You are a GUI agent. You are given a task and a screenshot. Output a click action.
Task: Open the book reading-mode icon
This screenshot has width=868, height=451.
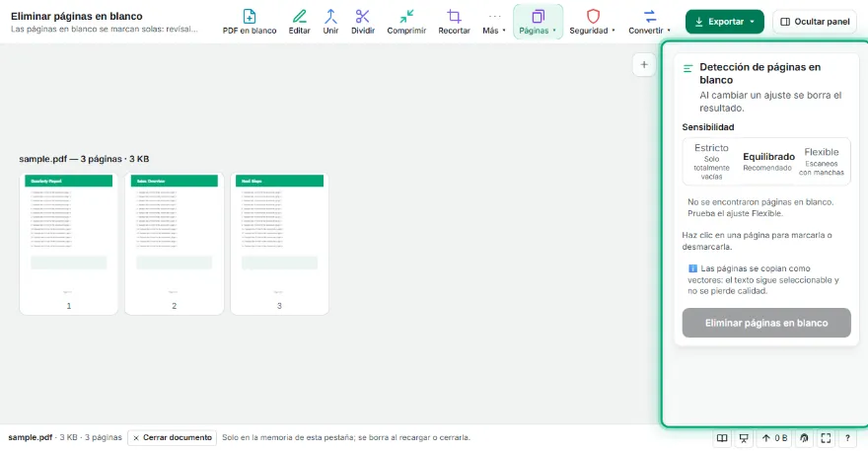pyautogui.click(x=722, y=438)
